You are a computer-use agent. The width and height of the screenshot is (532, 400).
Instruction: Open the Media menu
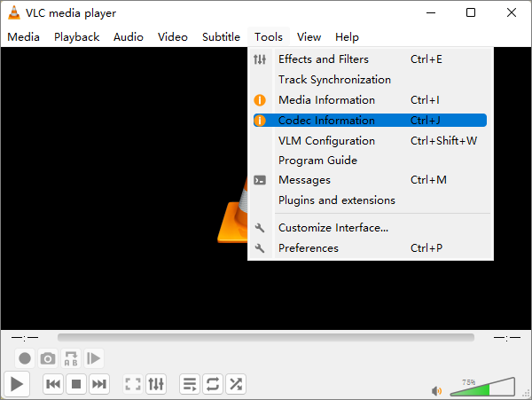(23, 36)
